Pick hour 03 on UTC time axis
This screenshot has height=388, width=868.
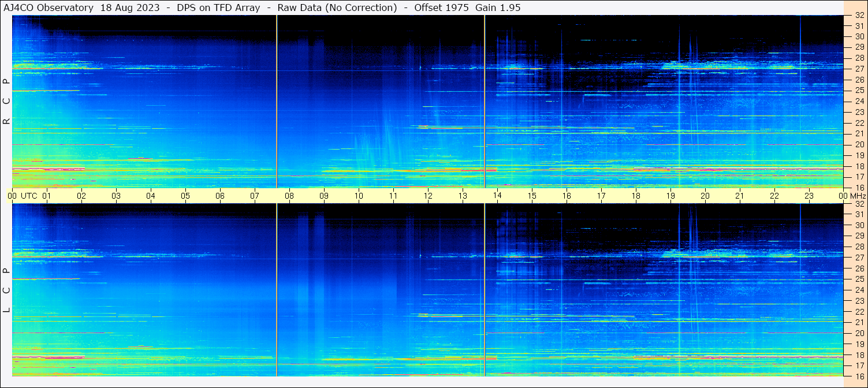click(116, 196)
